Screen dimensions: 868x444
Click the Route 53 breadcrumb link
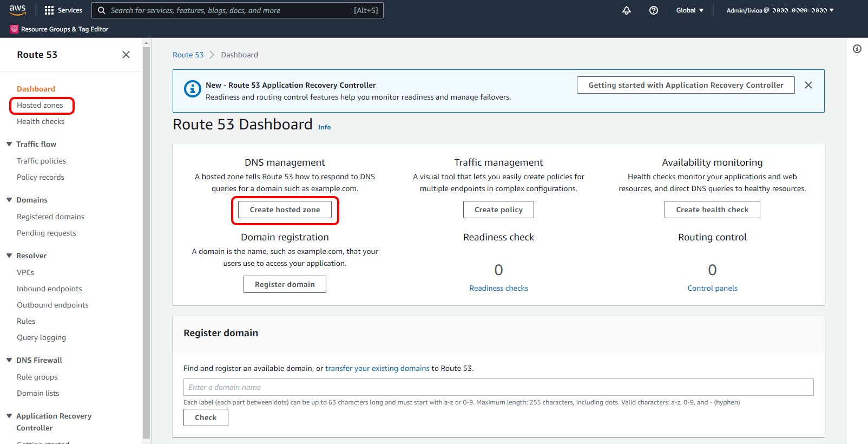tap(188, 55)
